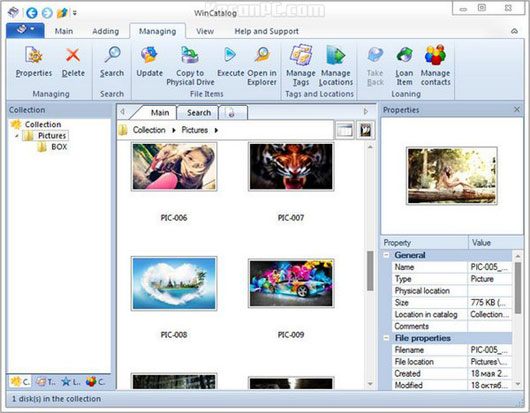Click the thumbnail list scroll up arrow
The width and height of the screenshot is (530, 413).
[x=370, y=147]
